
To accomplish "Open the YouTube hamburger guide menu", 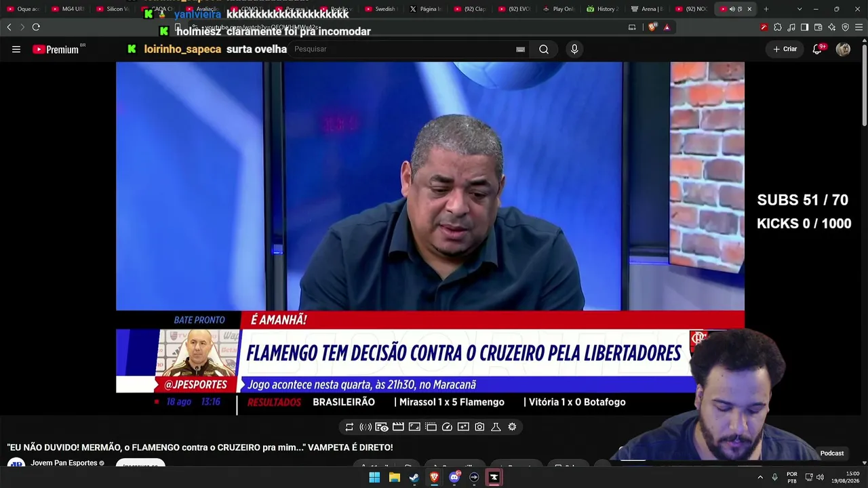I will tap(16, 49).
